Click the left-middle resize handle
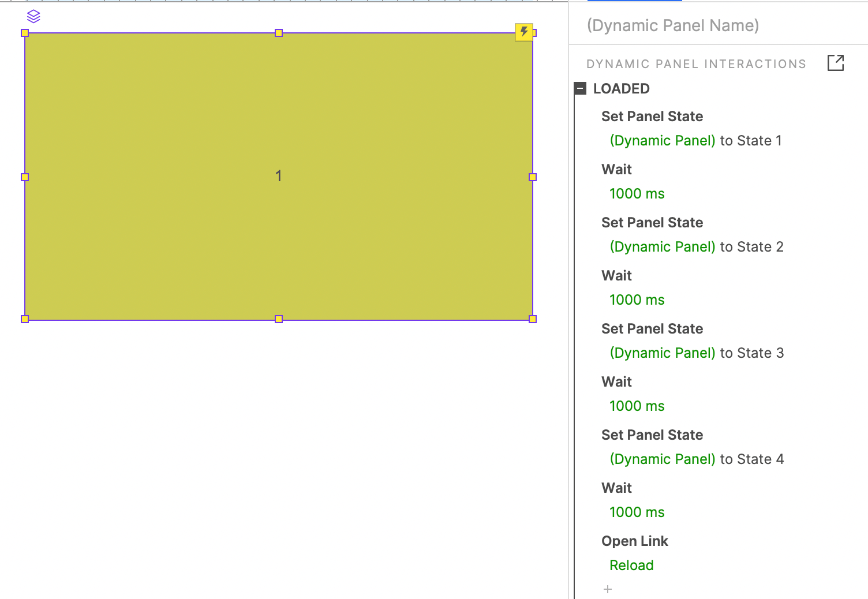This screenshot has height=599, width=868. point(25,177)
